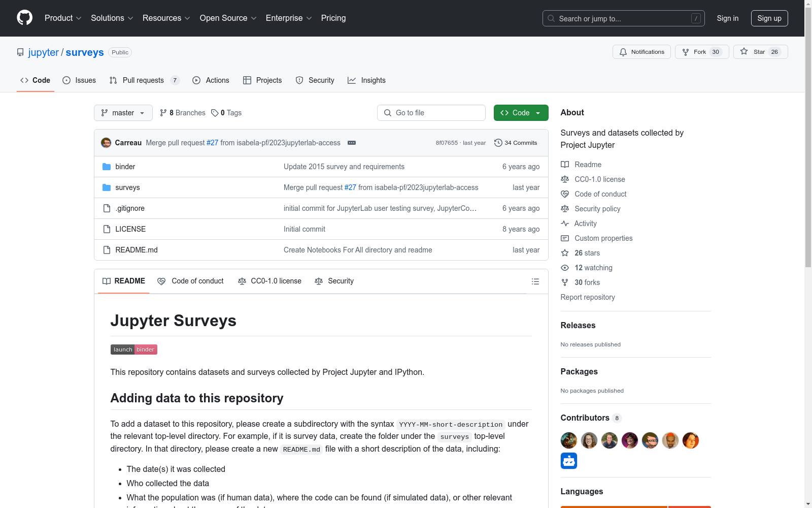Image resolution: width=812 pixels, height=508 pixels.
Task: Expand the Enterprise menu
Action: (289, 18)
